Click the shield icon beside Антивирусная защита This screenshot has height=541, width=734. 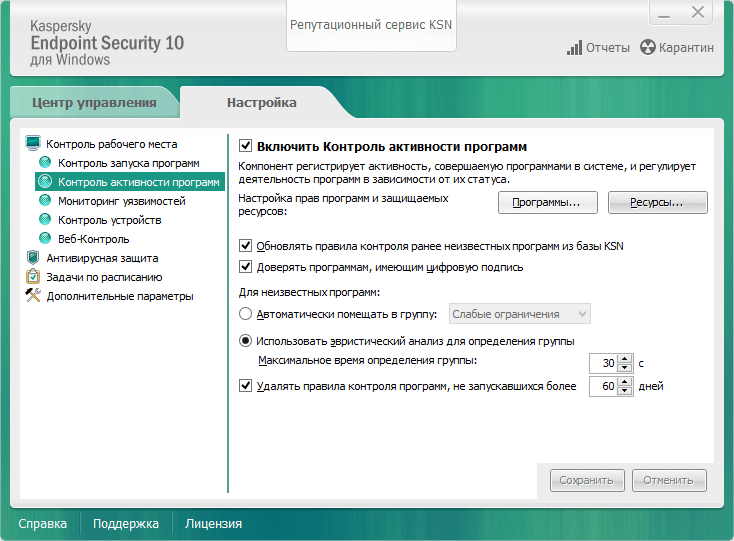(x=33, y=257)
